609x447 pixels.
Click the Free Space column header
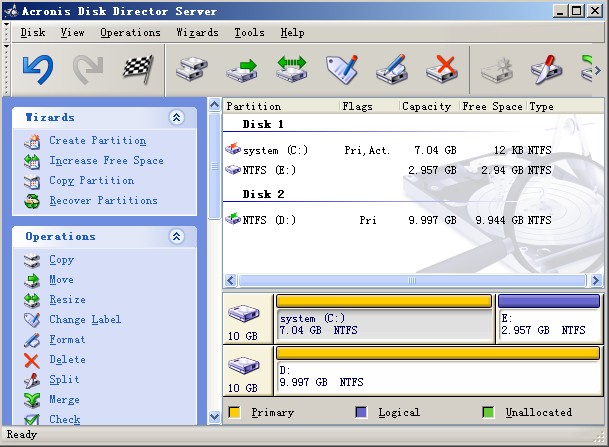pyautogui.click(x=492, y=106)
